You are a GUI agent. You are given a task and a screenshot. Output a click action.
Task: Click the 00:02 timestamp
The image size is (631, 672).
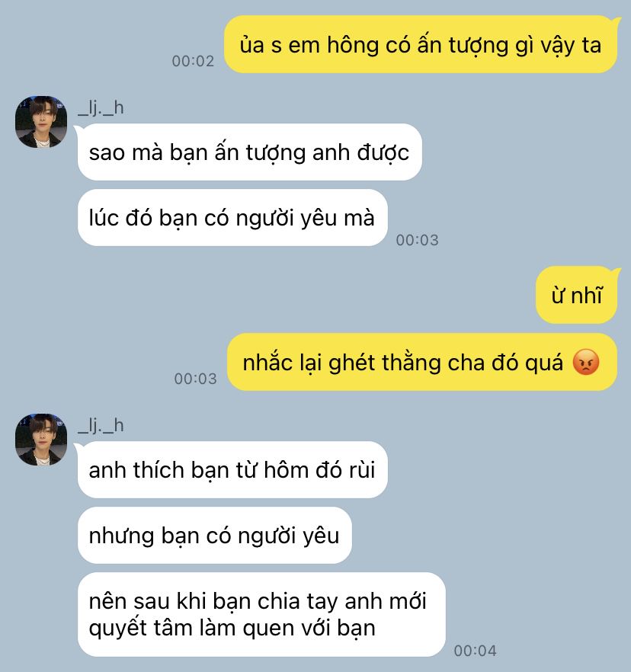[193, 61]
